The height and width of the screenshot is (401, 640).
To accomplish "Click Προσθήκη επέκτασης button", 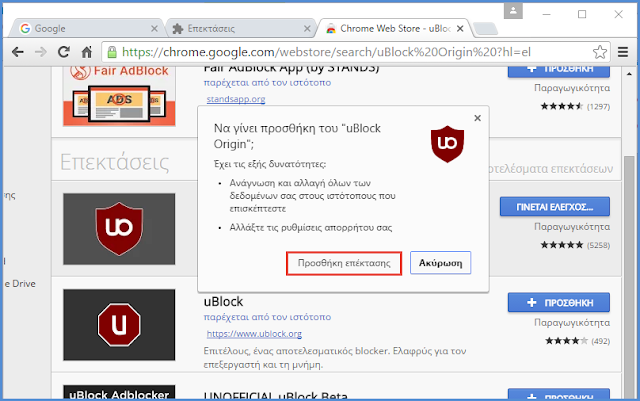I will coord(344,263).
